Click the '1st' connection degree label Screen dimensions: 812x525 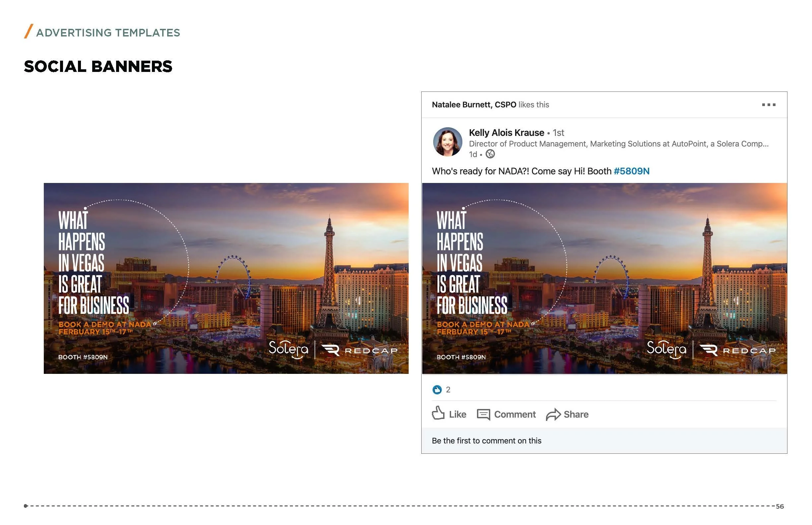click(558, 133)
